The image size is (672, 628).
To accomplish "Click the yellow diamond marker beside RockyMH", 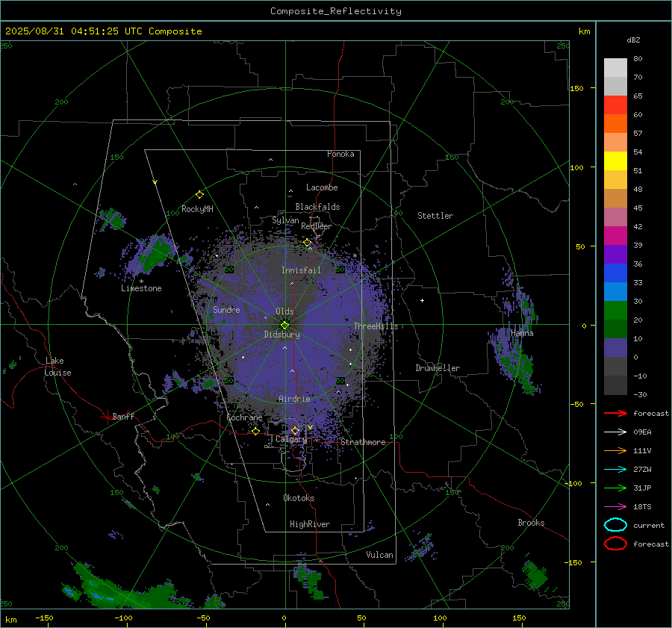I will click(x=199, y=195).
